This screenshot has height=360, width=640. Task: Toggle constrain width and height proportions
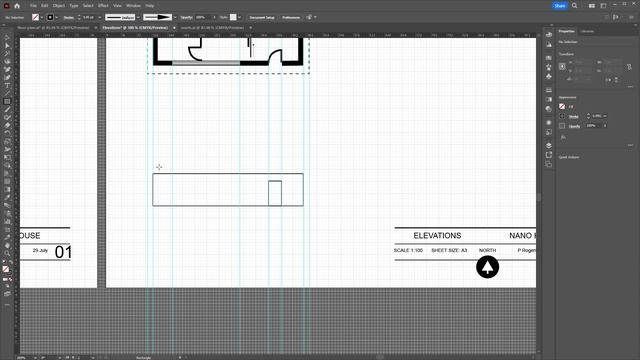tap(629, 67)
